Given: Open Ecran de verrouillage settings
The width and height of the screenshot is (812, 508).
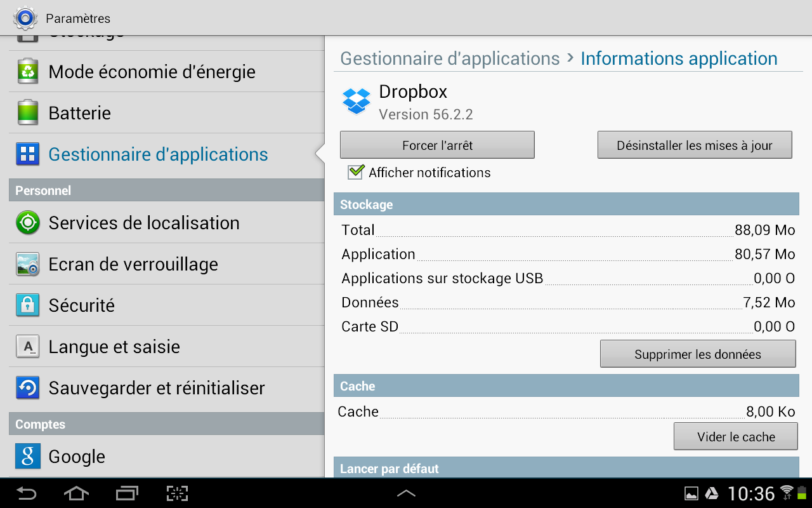Looking at the screenshot, I should click(x=166, y=264).
